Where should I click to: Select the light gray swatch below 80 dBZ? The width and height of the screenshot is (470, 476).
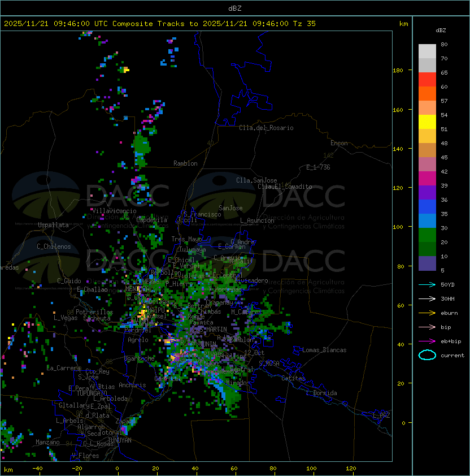tap(427, 51)
